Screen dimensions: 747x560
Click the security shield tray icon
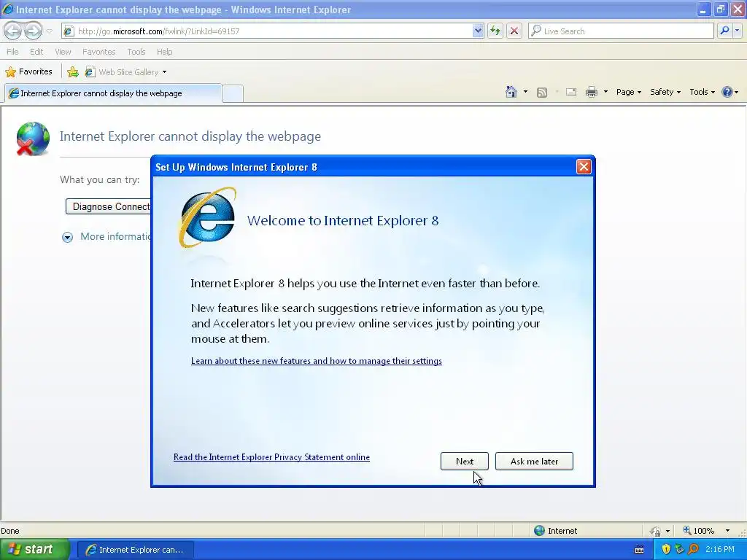666,550
